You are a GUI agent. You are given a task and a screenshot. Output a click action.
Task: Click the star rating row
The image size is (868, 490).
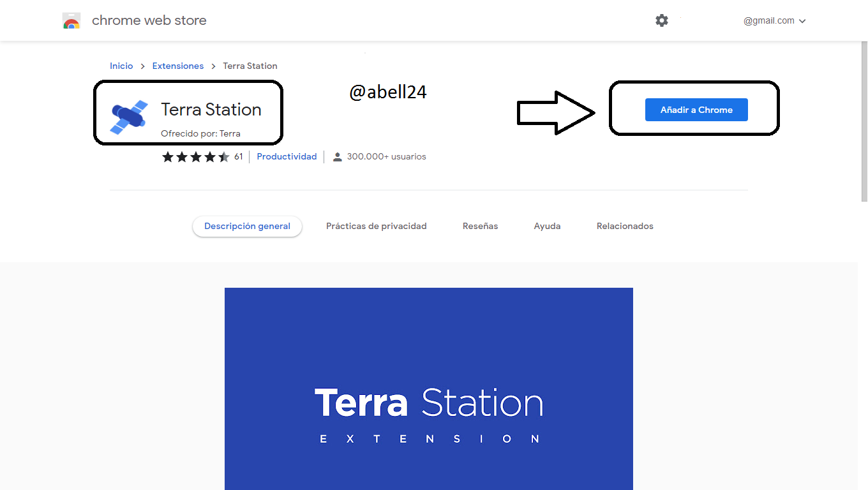pos(195,157)
